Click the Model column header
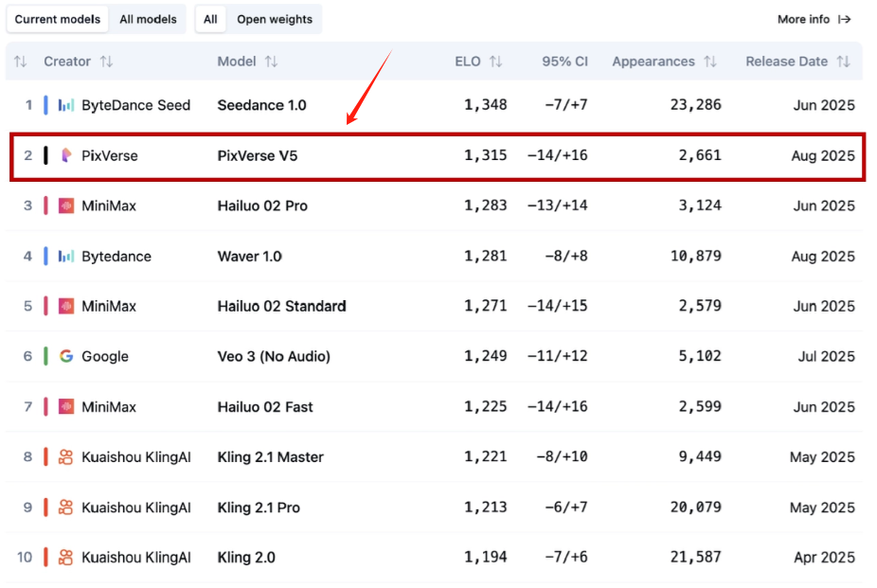The height and width of the screenshot is (588, 877). 237,62
